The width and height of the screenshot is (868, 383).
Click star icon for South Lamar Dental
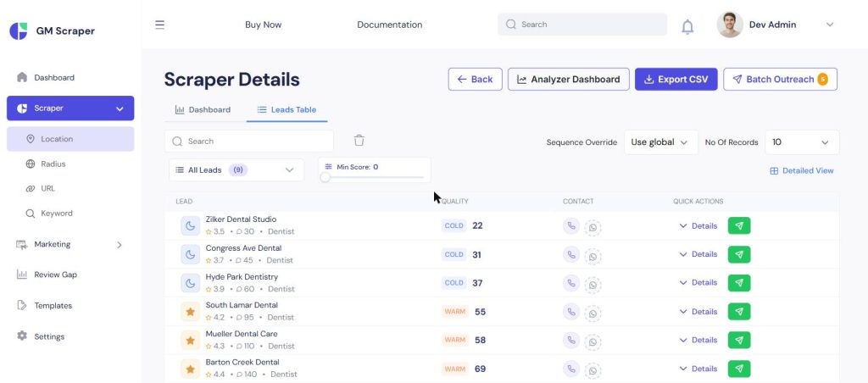[x=191, y=312]
